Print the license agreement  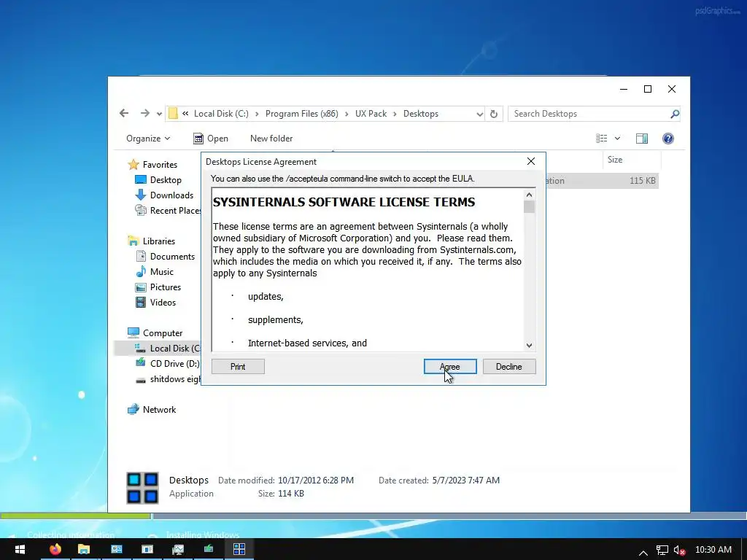238,366
